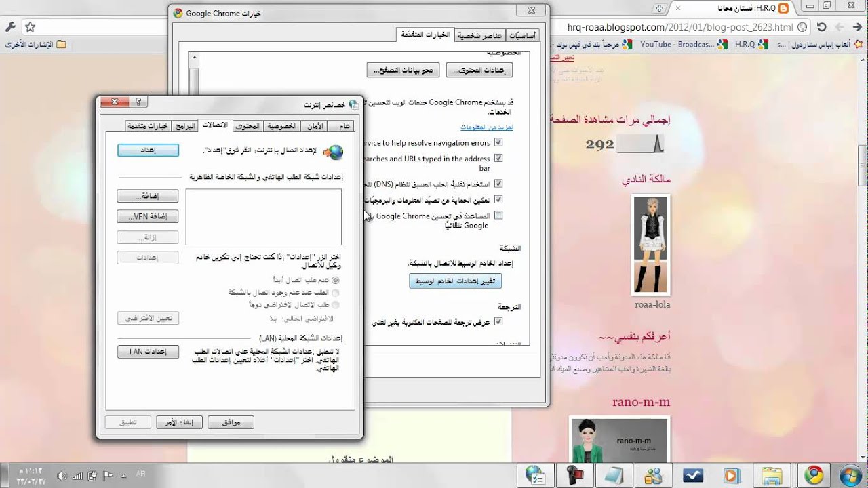Cancel with إلغاء الأمر button
The height and width of the screenshot is (488, 868).
click(x=179, y=422)
